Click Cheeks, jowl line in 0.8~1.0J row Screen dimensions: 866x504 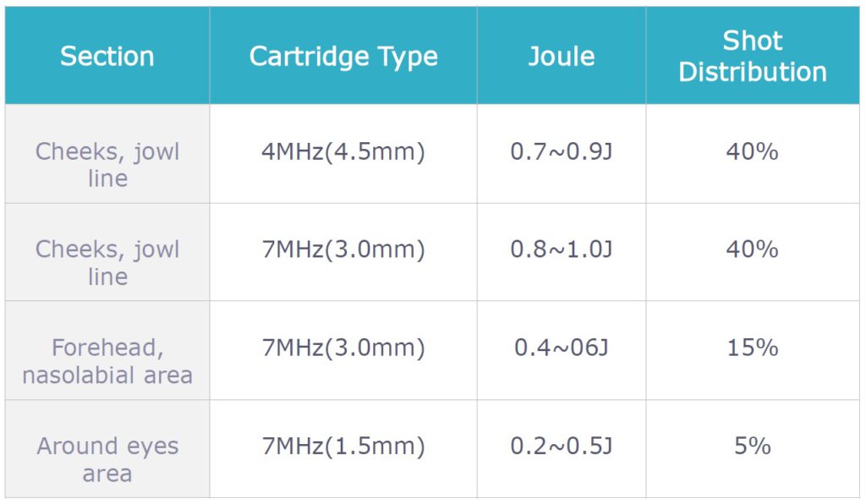[x=107, y=263]
